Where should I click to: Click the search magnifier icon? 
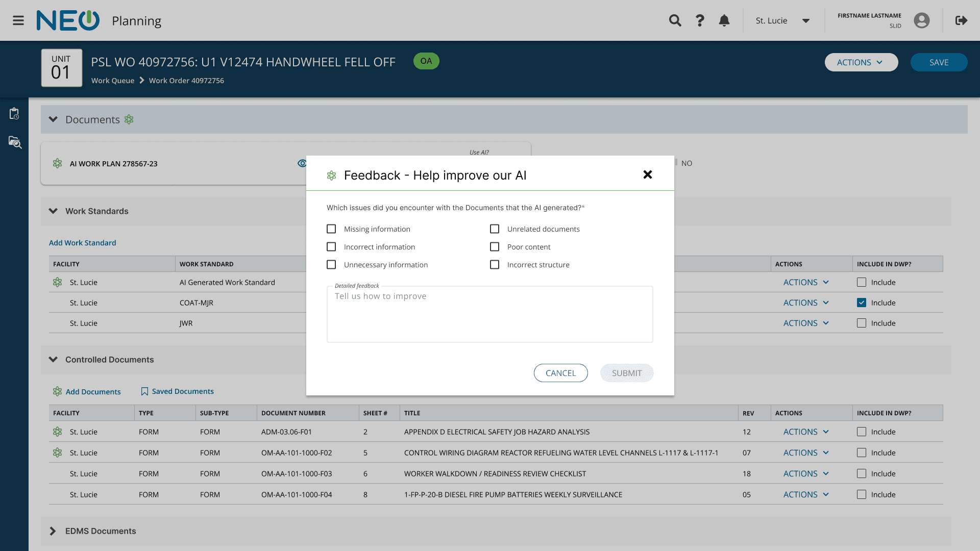coord(675,20)
